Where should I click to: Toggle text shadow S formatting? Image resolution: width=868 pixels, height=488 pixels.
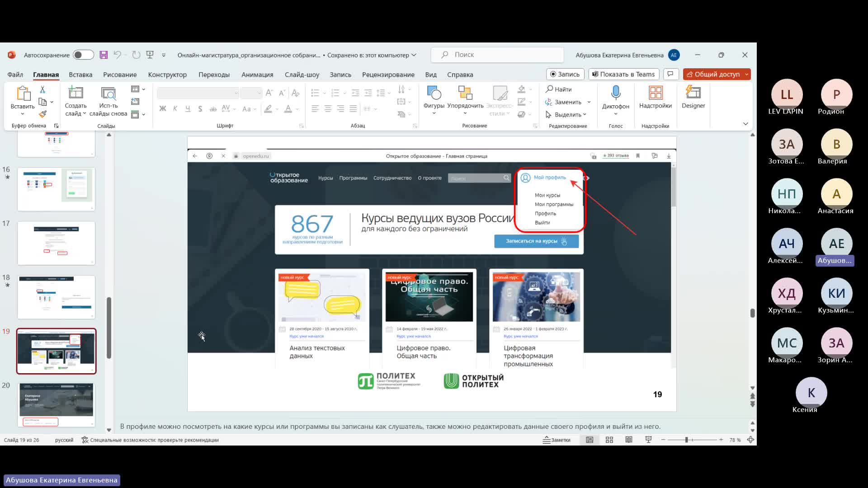tap(200, 109)
